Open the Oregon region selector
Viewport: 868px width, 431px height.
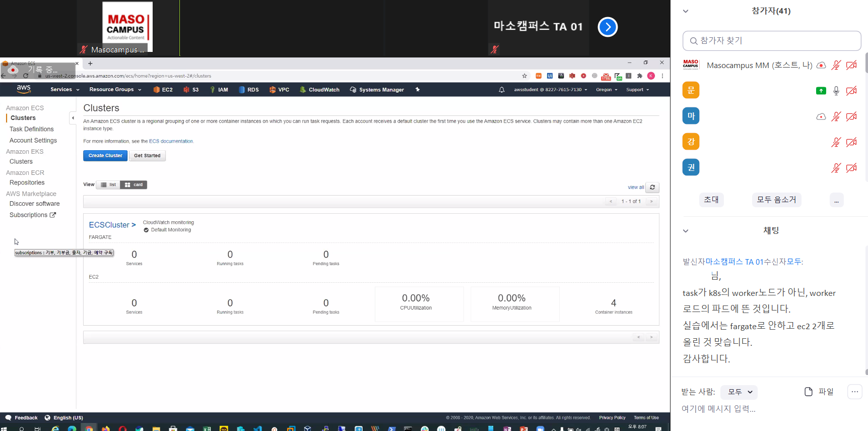coord(606,90)
